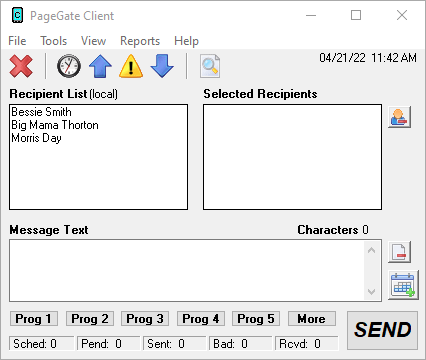Click the message text scrollbar up arrow
Viewport: 426px width, 360px height.
tap(372, 250)
